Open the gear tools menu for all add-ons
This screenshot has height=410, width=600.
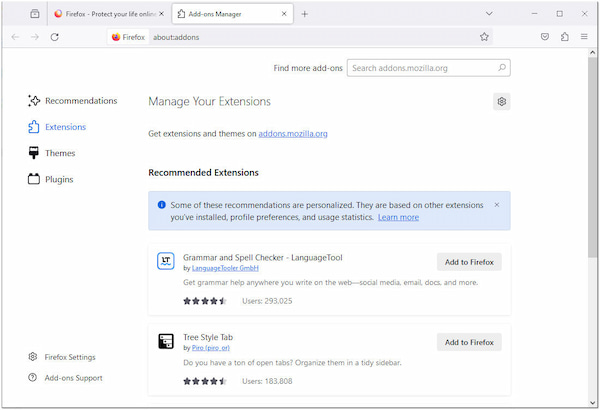pyautogui.click(x=502, y=101)
